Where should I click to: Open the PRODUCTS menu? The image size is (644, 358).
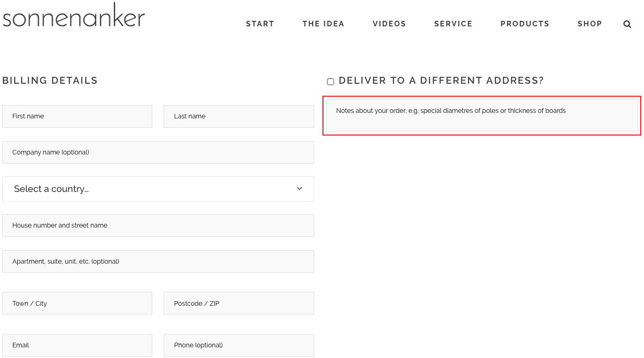coord(525,24)
